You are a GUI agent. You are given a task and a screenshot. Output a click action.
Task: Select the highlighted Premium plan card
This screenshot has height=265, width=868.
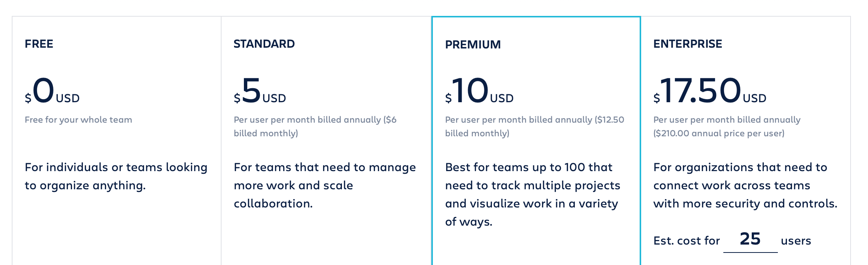[536, 140]
